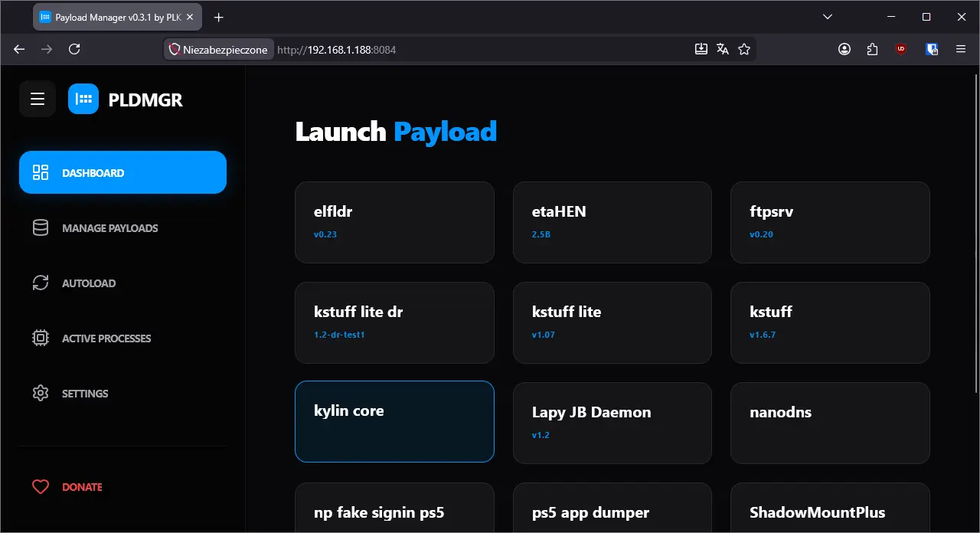Image resolution: width=980 pixels, height=533 pixels.
Task: Launch the ps5 app dumper payload
Action: (x=612, y=508)
